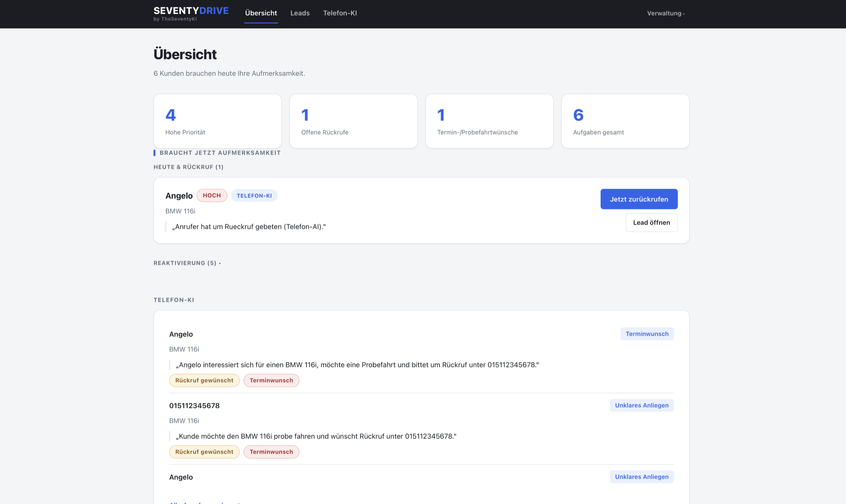The image size is (846, 504).
Task: Open the Aufgaben gesamt stat card
Action: (625, 121)
